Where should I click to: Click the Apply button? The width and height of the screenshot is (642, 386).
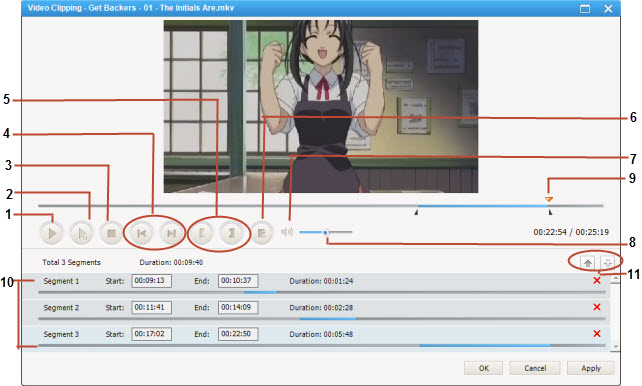590,368
